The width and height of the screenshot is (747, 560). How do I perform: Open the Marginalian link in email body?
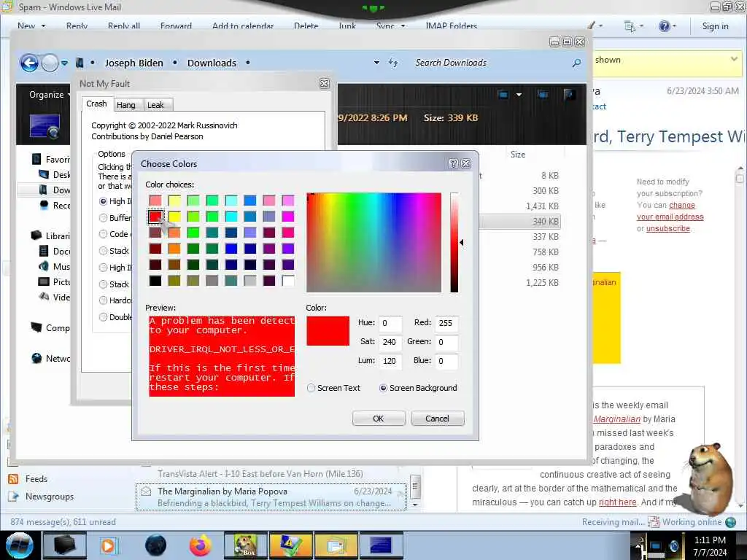[x=617, y=419]
